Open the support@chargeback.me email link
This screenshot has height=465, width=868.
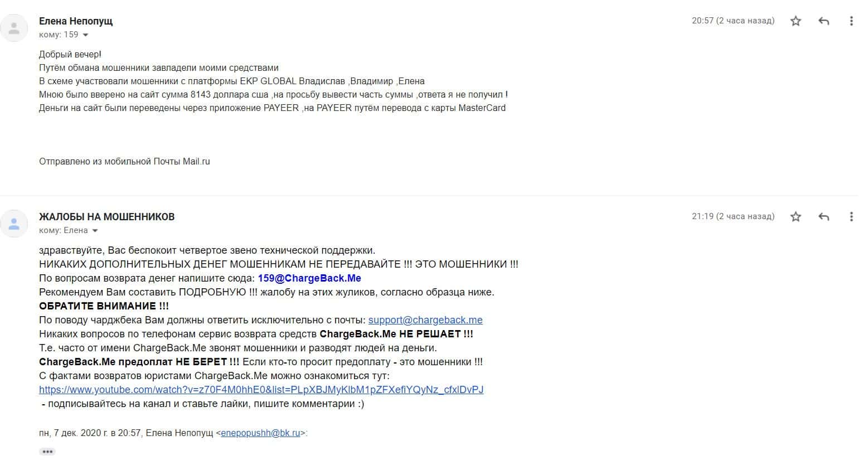[425, 320]
